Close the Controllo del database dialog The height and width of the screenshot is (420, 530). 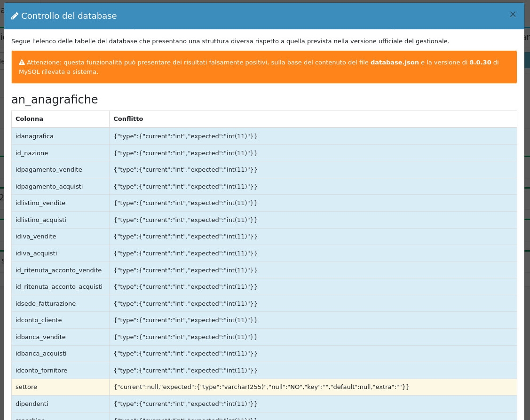coord(513,15)
